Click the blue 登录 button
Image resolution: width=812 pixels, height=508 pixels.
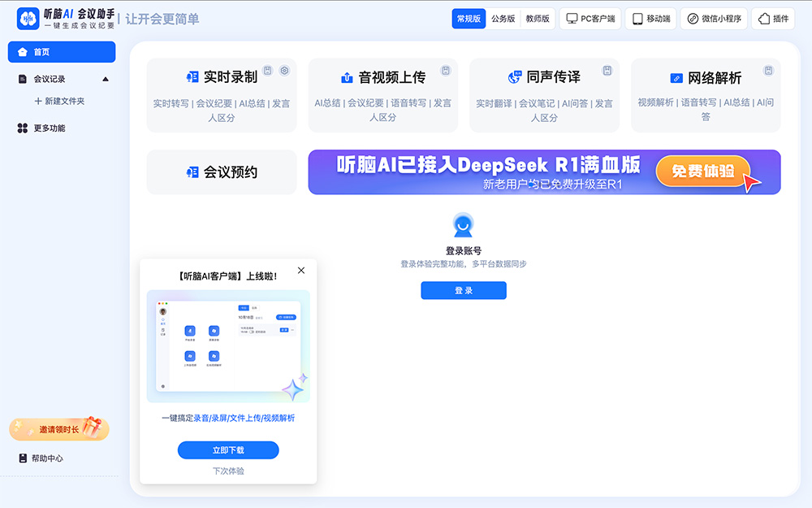[x=464, y=290]
